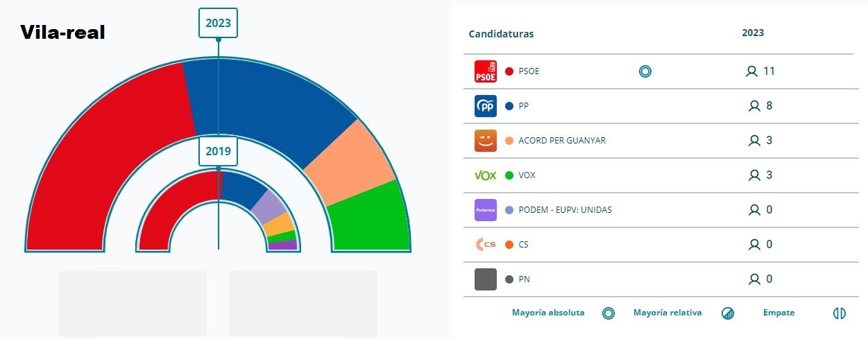Click the ACORD PER GUANYAR party name
Viewport: 868px width, 339px height.
562,141
